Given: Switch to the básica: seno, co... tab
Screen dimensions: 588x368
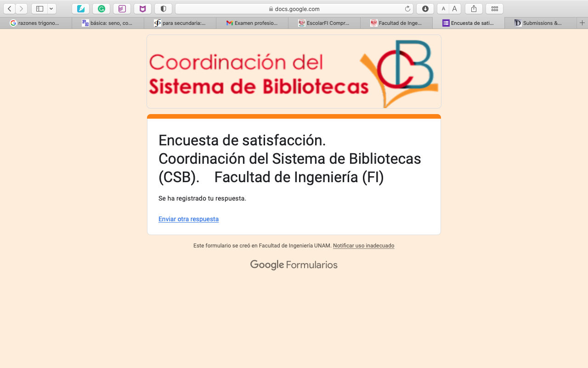Looking at the screenshot, I should (x=108, y=23).
